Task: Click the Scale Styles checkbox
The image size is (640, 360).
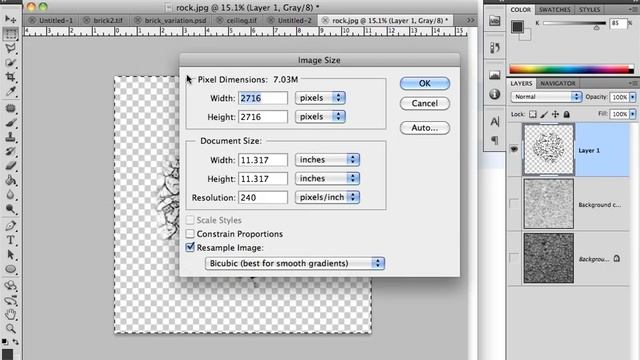Action: point(190,220)
